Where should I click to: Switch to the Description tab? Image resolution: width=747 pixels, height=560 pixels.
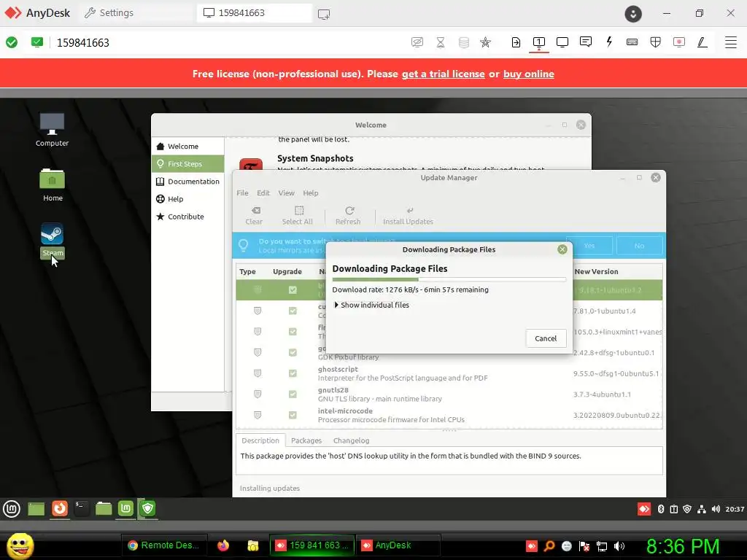260,440
